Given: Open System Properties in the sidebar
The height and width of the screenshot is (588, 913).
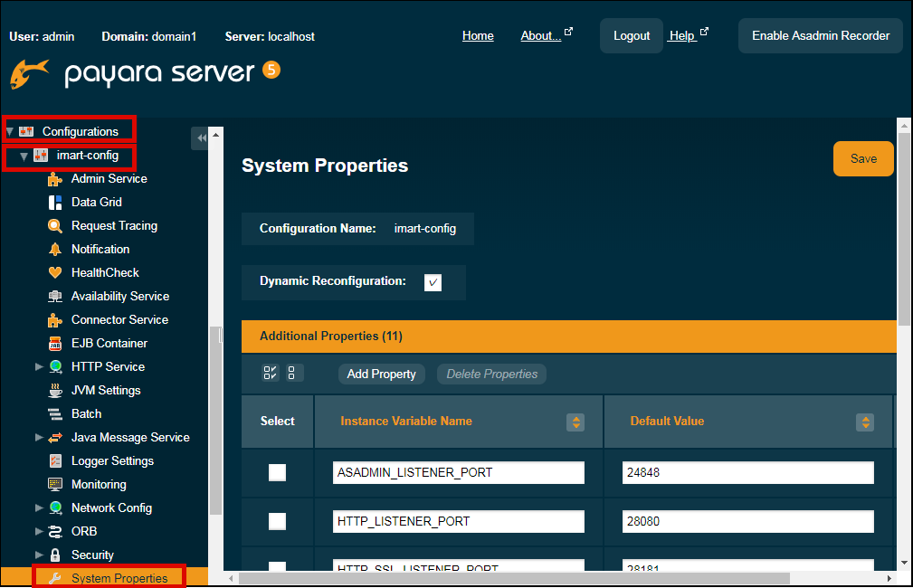Looking at the screenshot, I should [119, 578].
